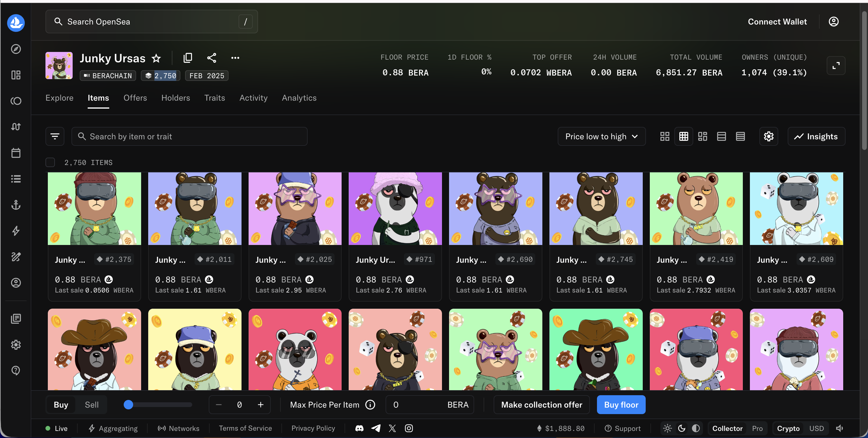This screenshot has width=868, height=438.
Task: Switch to Buy mode
Action: [61, 405]
